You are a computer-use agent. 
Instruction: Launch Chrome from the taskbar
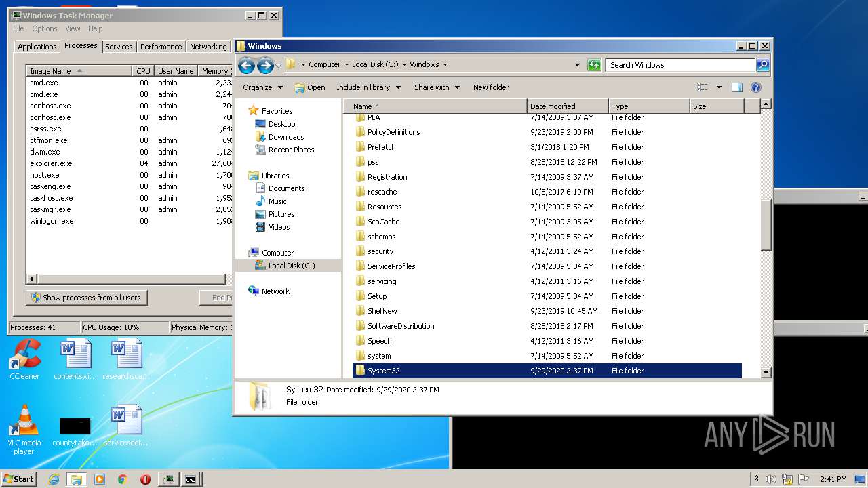(x=122, y=479)
